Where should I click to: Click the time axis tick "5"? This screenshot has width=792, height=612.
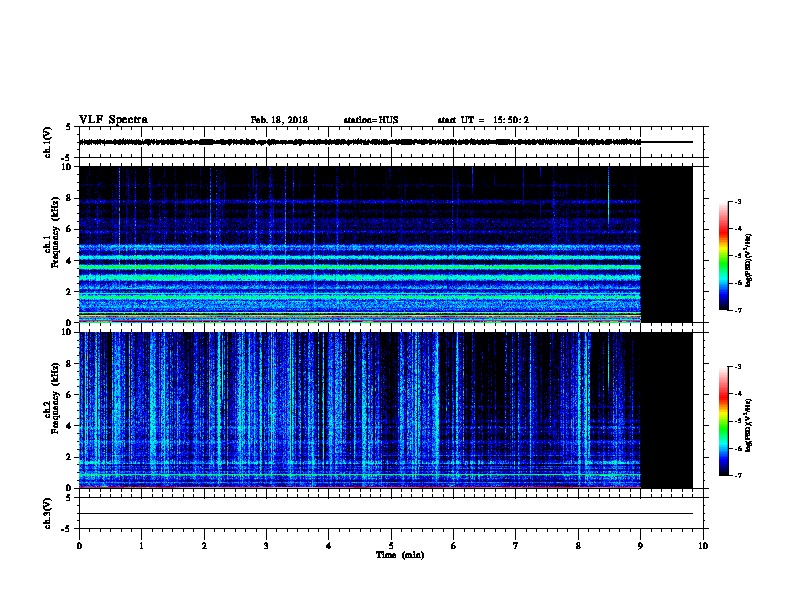391,545
